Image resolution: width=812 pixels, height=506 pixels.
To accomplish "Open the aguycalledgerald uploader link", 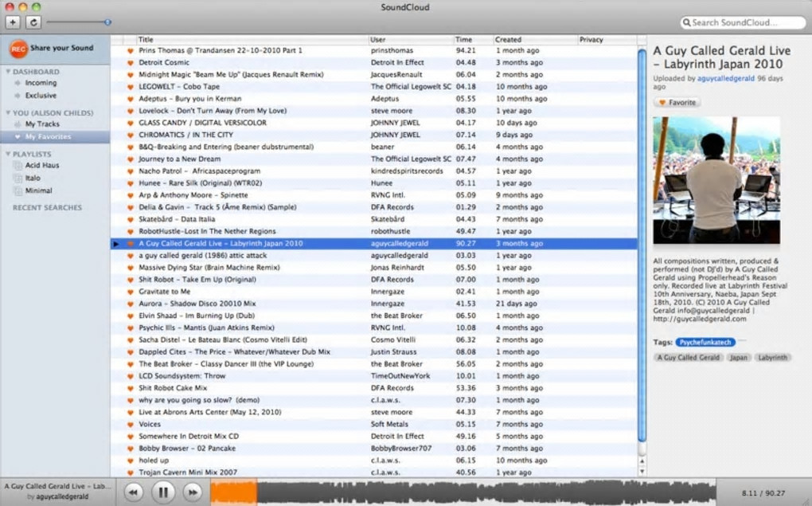I will tap(725, 79).
